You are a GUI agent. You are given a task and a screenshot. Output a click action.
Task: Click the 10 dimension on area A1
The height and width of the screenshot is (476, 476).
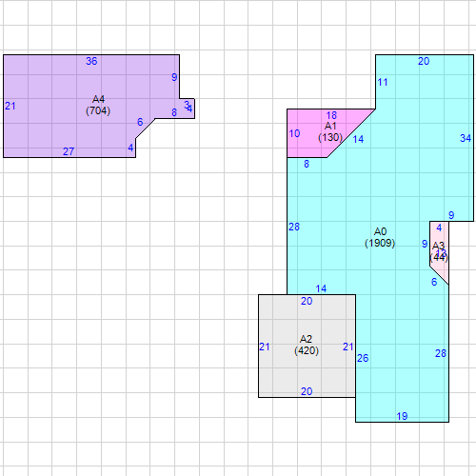294,133
